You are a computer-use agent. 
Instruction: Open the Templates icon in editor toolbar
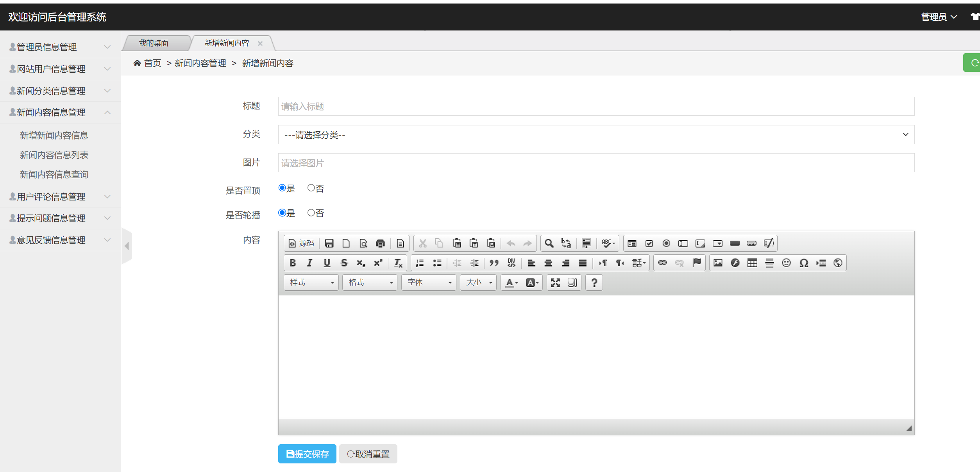point(400,243)
